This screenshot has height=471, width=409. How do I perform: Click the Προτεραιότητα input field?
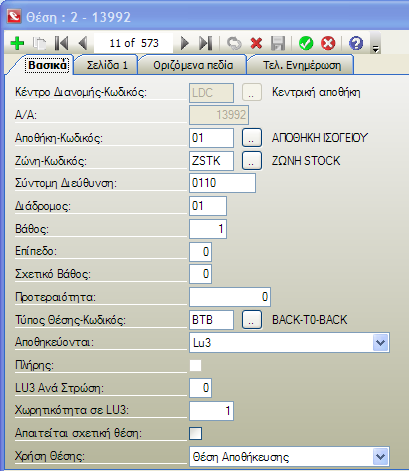click(230, 297)
